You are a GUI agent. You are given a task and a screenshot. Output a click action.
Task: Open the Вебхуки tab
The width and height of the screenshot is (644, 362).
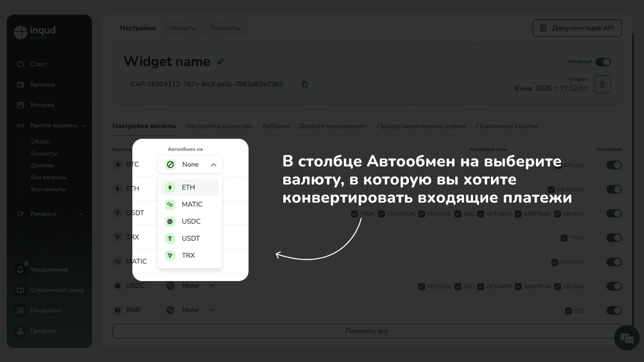click(x=276, y=126)
